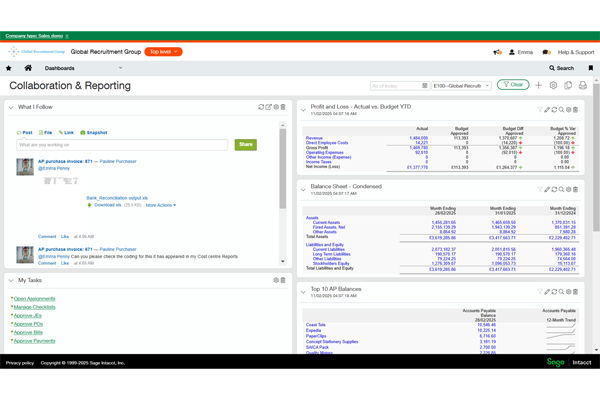Collapse the What I Follow panel
Screen dimensions: 600x400
[11, 107]
